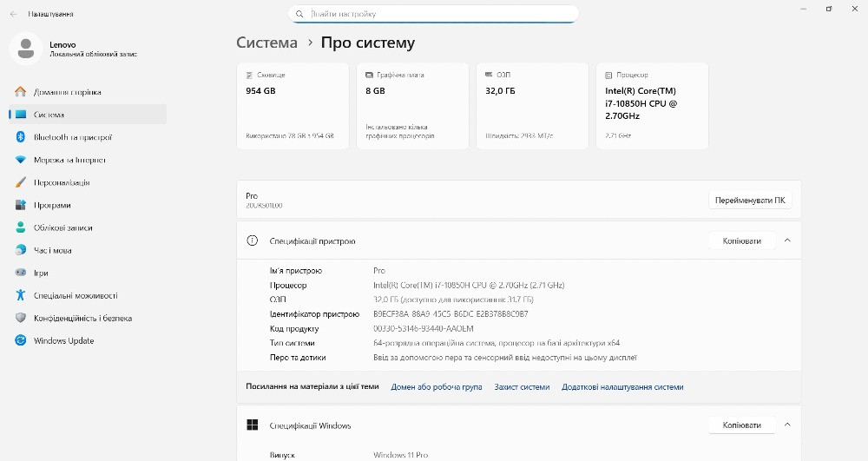Click the Time and language globe icon

coord(21,250)
